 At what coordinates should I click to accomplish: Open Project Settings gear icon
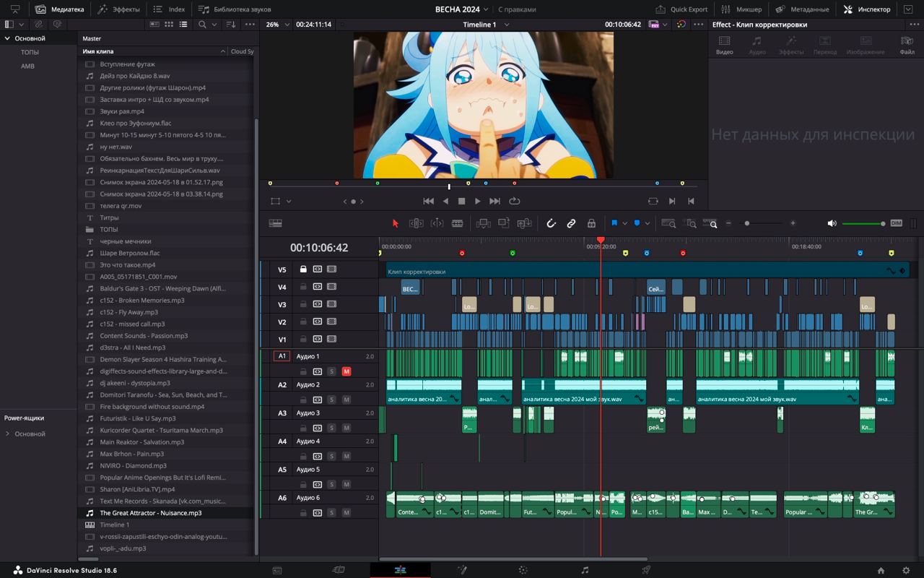tap(906, 570)
